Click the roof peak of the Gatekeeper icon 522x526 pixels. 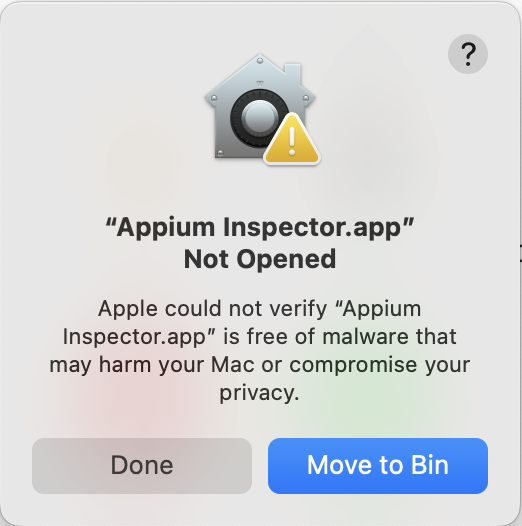[260, 60]
